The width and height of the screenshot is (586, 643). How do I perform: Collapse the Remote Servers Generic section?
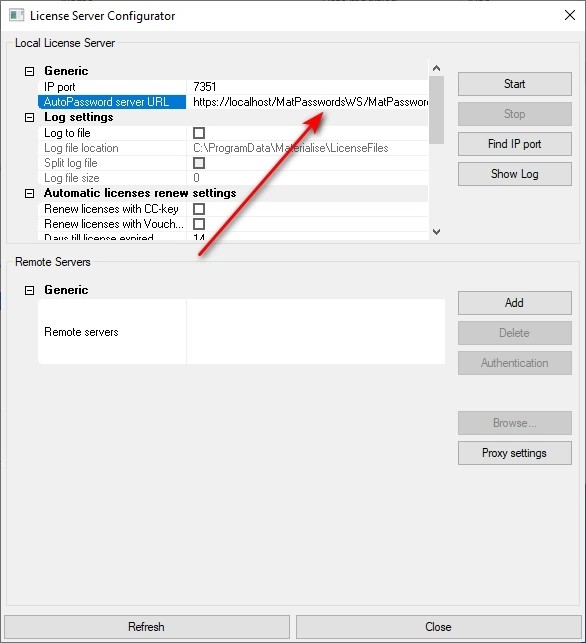tap(30, 290)
